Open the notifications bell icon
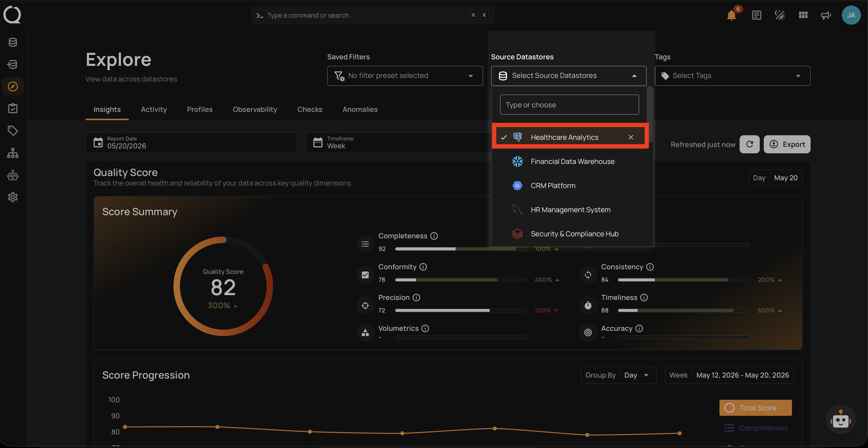Image resolution: width=868 pixels, height=448 pixels. (731, 15)
